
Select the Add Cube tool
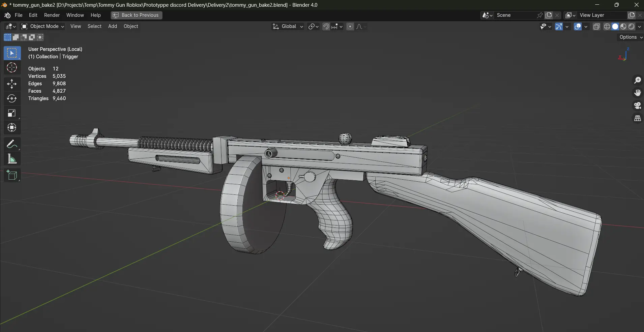12,175
